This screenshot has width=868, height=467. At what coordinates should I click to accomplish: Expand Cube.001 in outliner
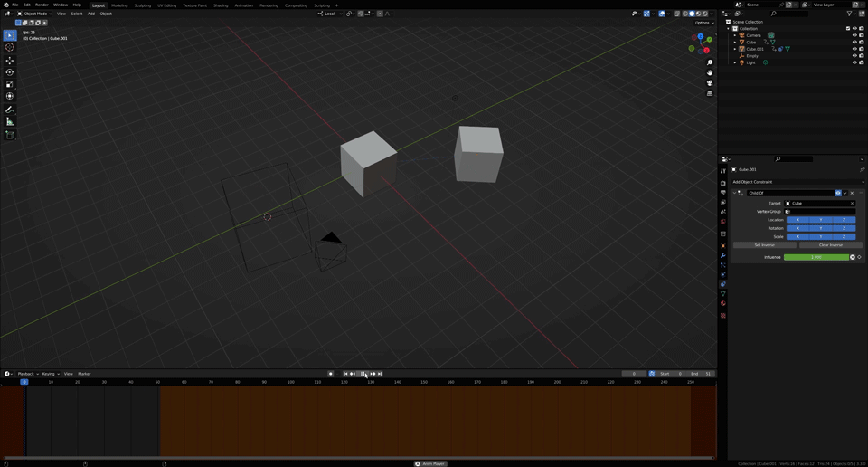coord(735,49)
